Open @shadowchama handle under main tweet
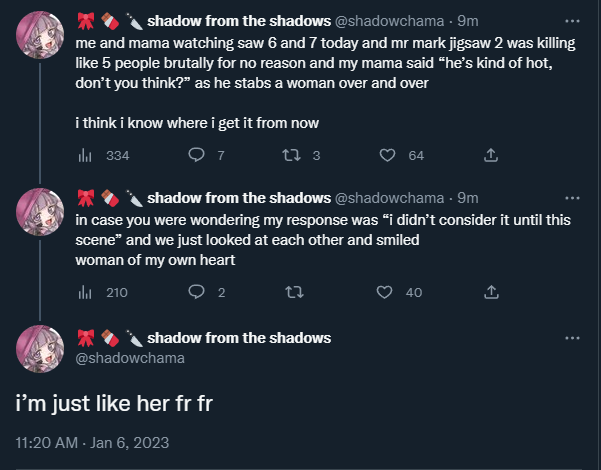Viewport: 601px width, 470px height. tap(130, 357)
